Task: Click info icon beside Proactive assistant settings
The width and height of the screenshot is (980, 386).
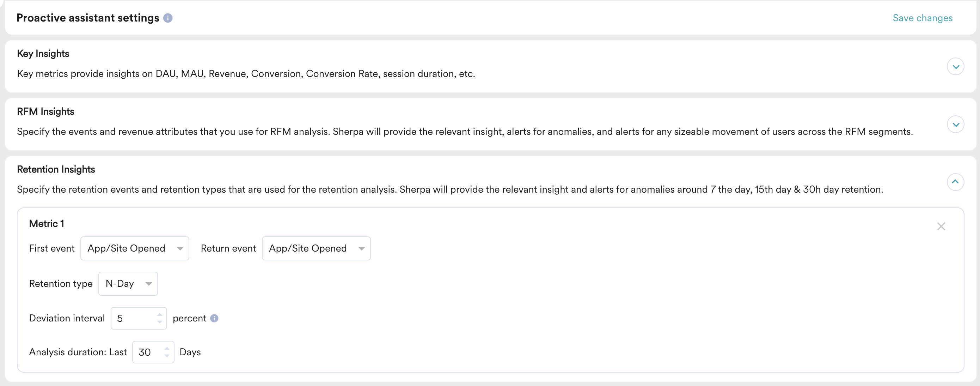Action: click(x=168, y=18)
